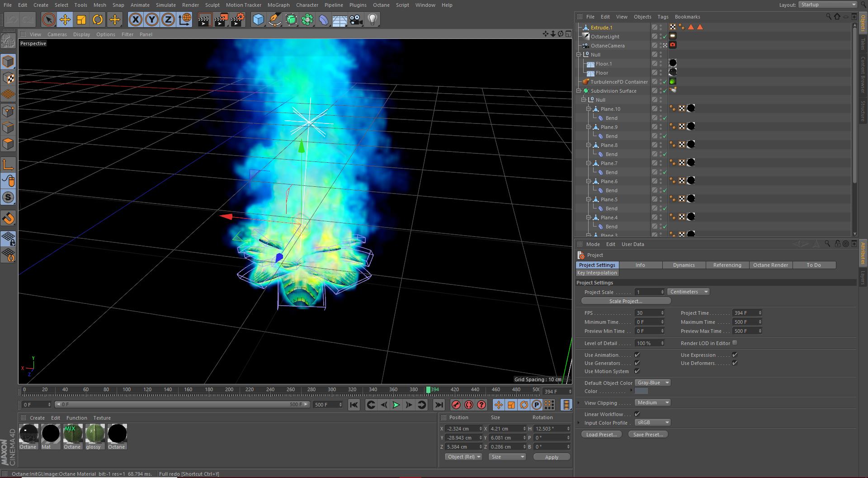Click the Default Object Color swatch

pyautogui.click(x=641, y=391)
